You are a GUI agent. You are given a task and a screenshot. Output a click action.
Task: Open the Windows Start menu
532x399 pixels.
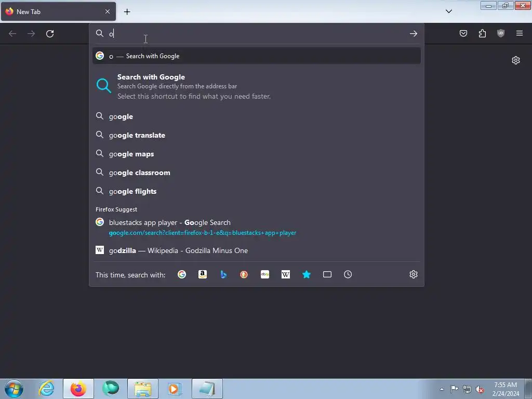click(x=14, y=389)
